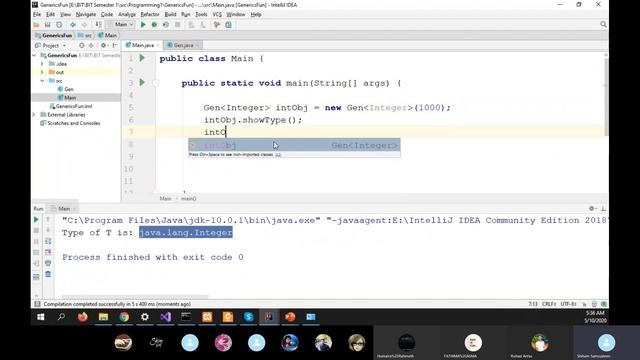Collapse all in the Project panel toolbar
The width and height of the screenshot is (640, 360).
[91, 45]
